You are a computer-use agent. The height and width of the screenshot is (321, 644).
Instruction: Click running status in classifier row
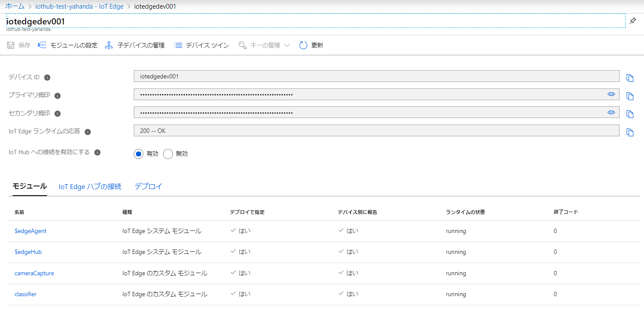[x=456, y=294]
